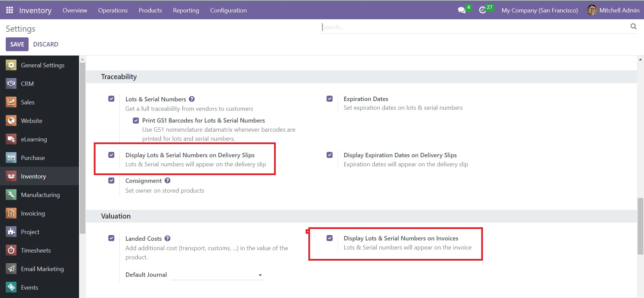Screen dimensions: 644x298
Task: Save the settings
Action: point(17,44)
